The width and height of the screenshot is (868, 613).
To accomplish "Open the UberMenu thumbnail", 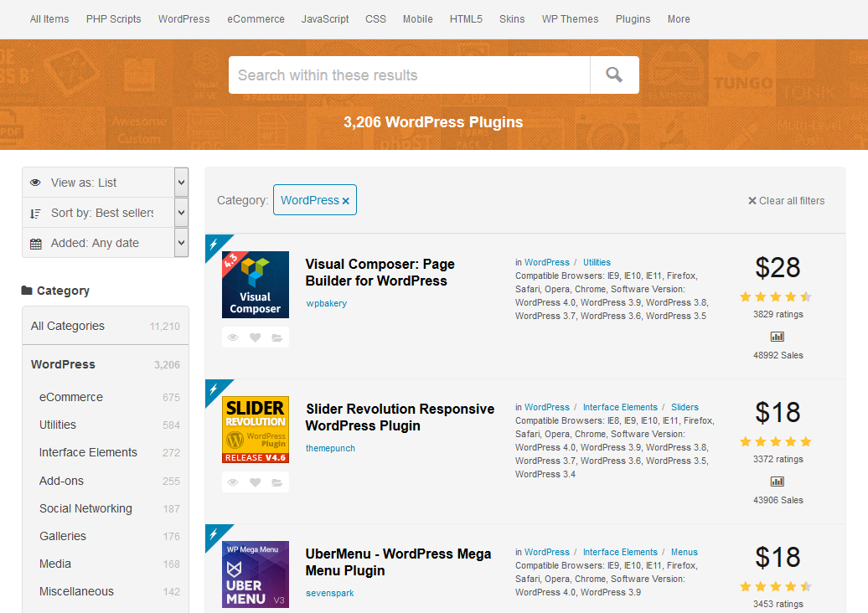I will pyautogui.click(x=256, y=574).
